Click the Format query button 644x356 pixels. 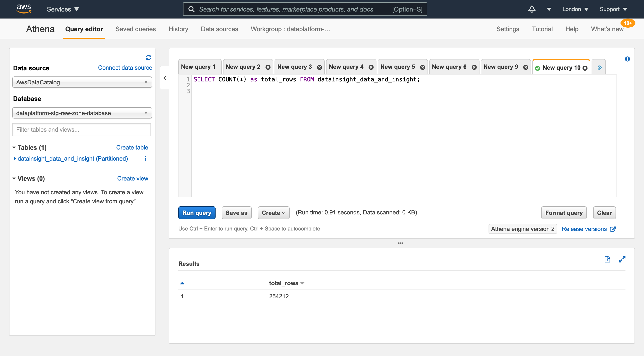pos(564,213)
